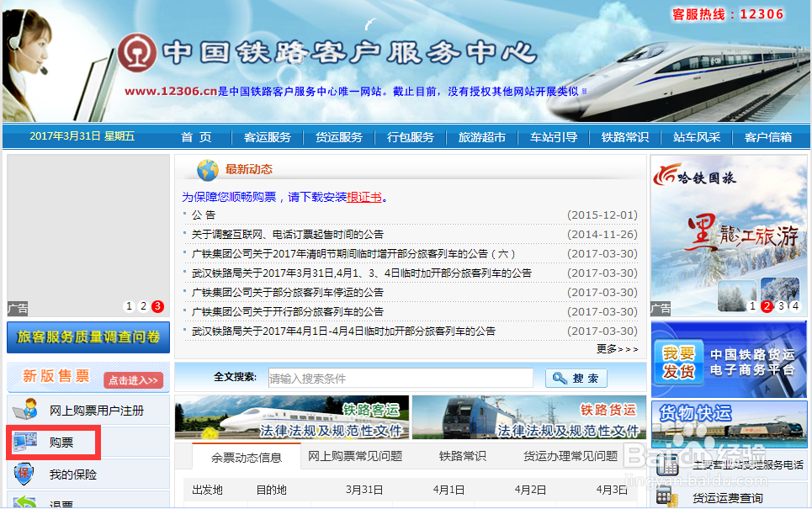Select slide 2 in the left ad carousel
The image size is (812, 509).
[x=141, y=306]
